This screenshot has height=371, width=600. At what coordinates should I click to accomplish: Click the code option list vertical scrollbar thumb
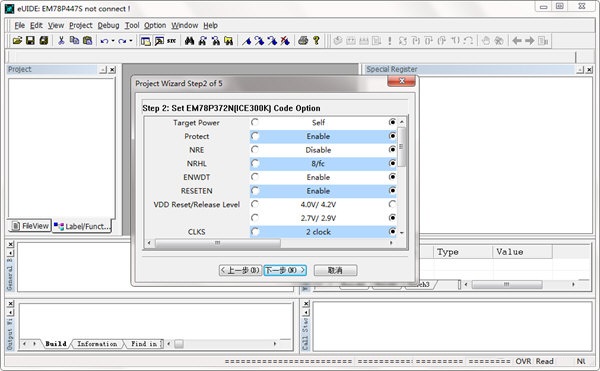coord(402,147)
